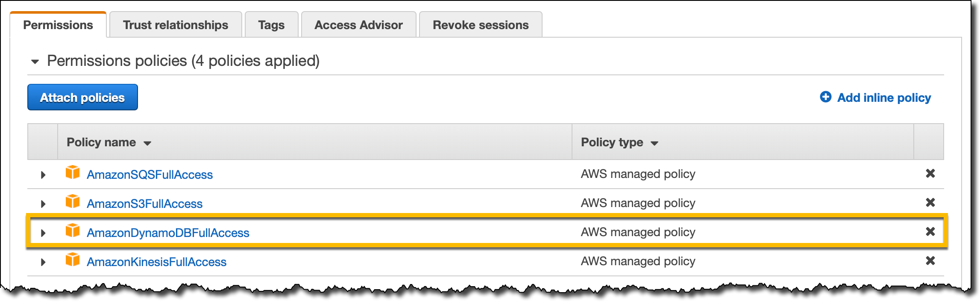This screenshot has height=302, width=980.
Task: Detach AmazonDynamoDBFullAccess using its X icon
Action: (930, 232)
